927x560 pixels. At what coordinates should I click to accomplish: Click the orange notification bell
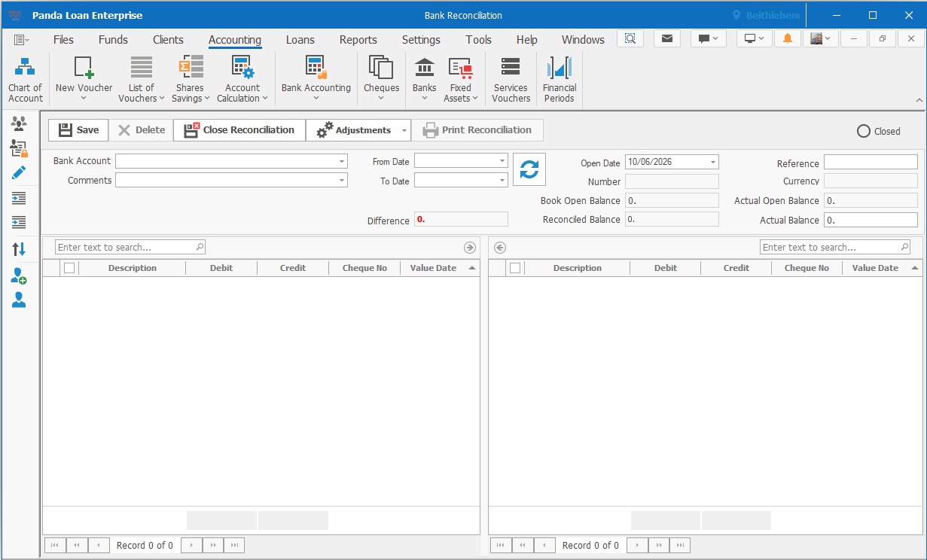pos(788,38)
